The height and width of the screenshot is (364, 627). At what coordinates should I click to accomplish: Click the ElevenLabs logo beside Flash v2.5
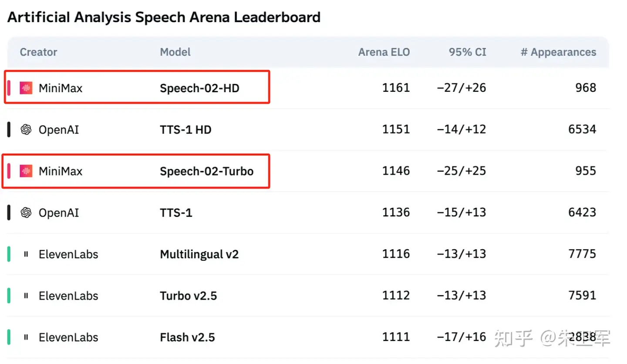tap(26, 337)
